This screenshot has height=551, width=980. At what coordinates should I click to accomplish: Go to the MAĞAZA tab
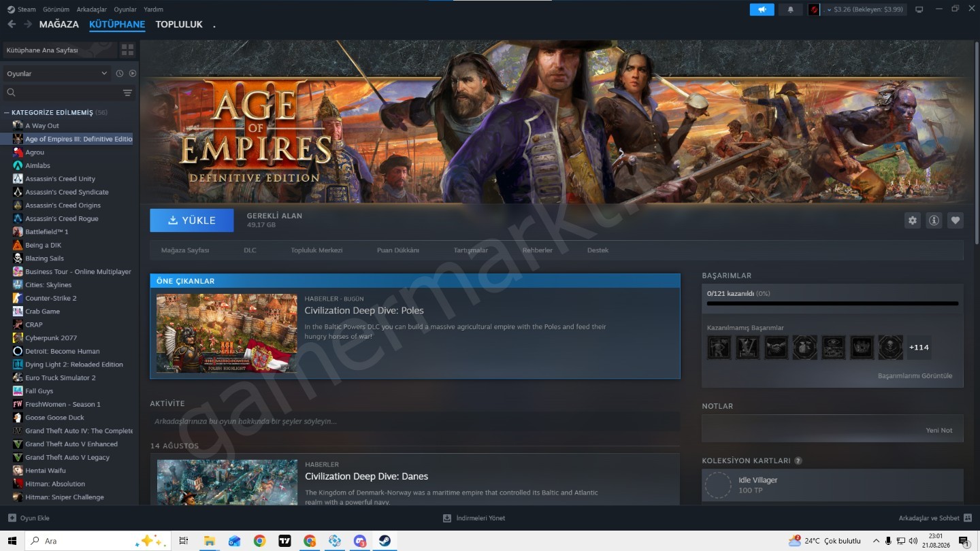pos(59,24)
